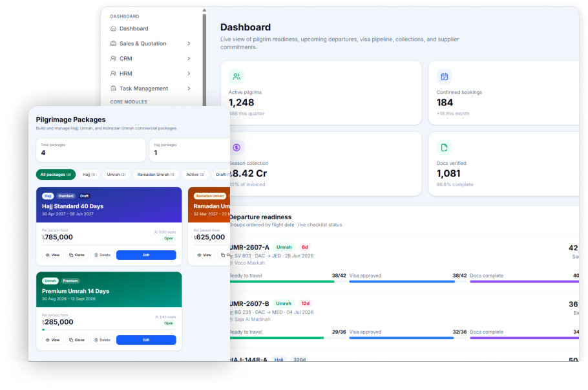Screen dimensions: 588x390
Task: Click Open status on Hajj Standard card
Action: [169, 239]
